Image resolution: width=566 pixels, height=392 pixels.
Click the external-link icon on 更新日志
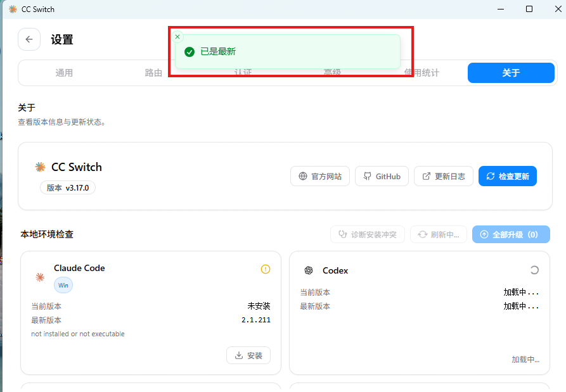[427, 176]
